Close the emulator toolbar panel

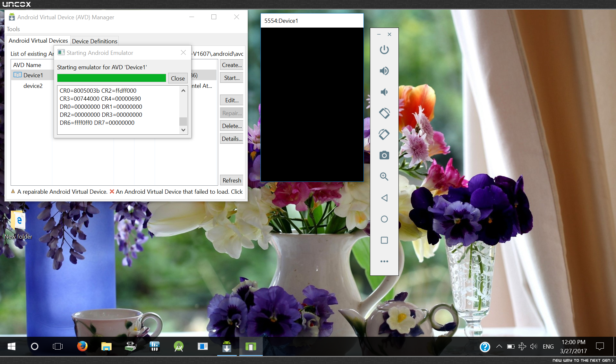[x=389, y=34]
